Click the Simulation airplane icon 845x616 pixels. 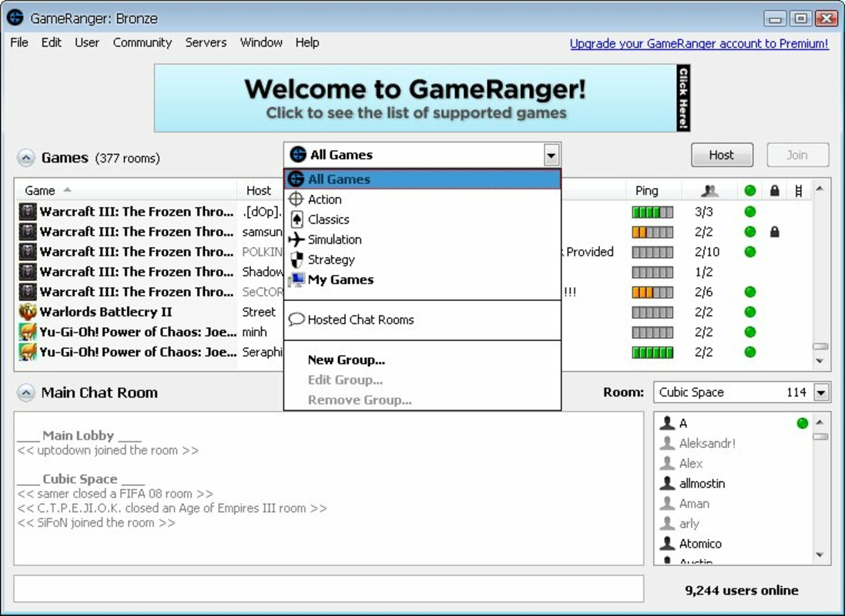click(x=297, y=239)
